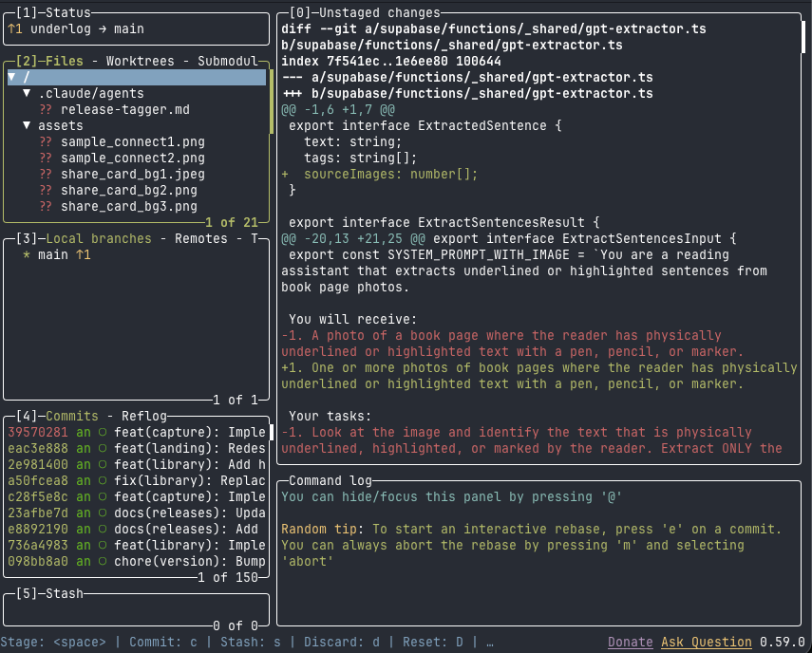This screenshot has width=812, height=653.
Task: Click the '@@ -20,13 +21,25 @@' hunk header
Action: (x=353, y=238)
